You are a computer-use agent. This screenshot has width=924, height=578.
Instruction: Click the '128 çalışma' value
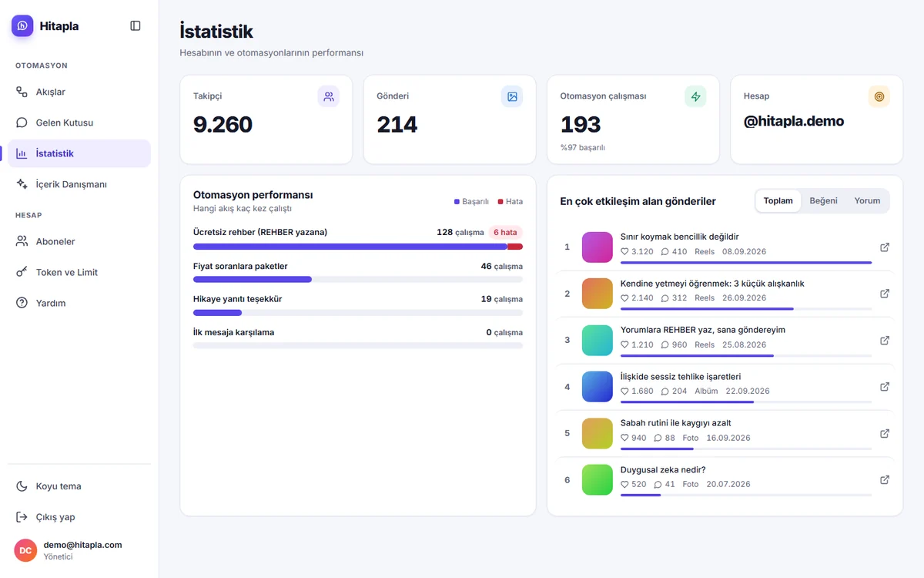[x=460, y=232]
